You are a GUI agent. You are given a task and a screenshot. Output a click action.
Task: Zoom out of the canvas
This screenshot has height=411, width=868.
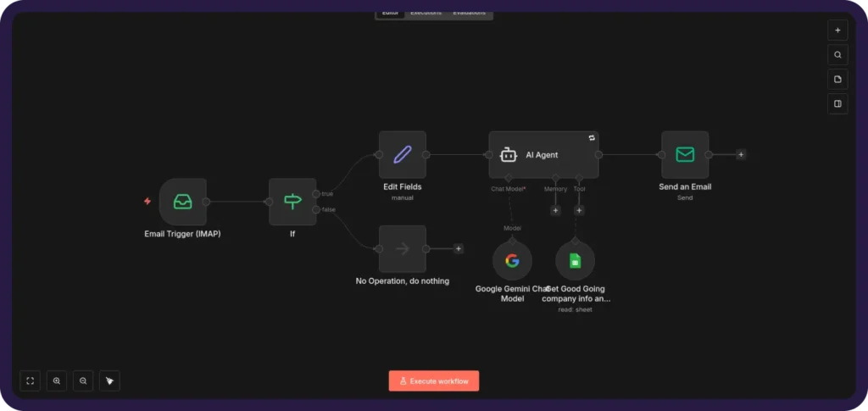[x=83, y=380]
